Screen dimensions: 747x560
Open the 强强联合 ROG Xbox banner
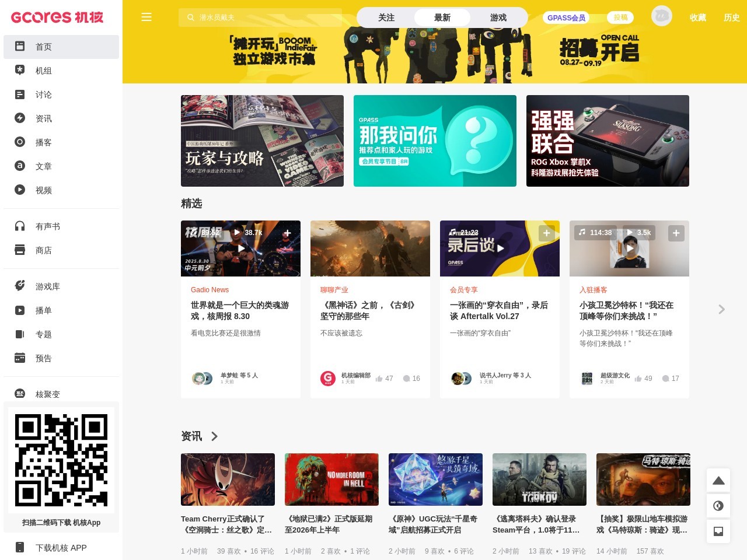pyautogui.click(x=608, y=141)
